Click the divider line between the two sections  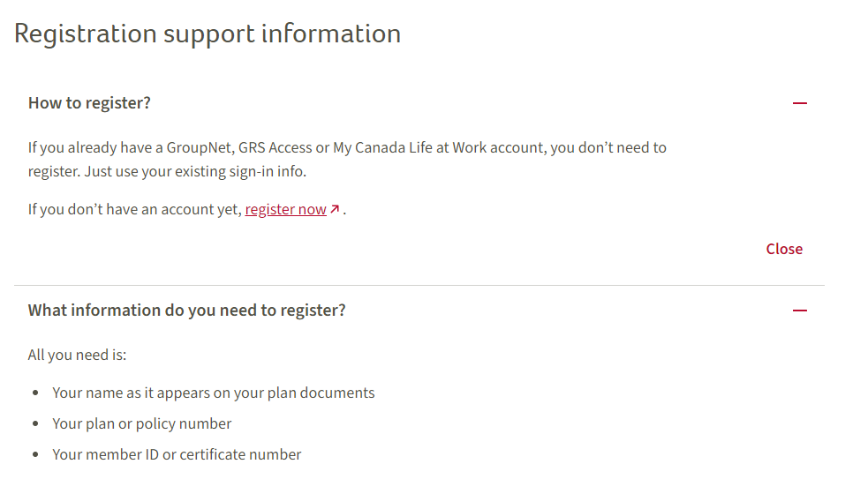point(419,286)
